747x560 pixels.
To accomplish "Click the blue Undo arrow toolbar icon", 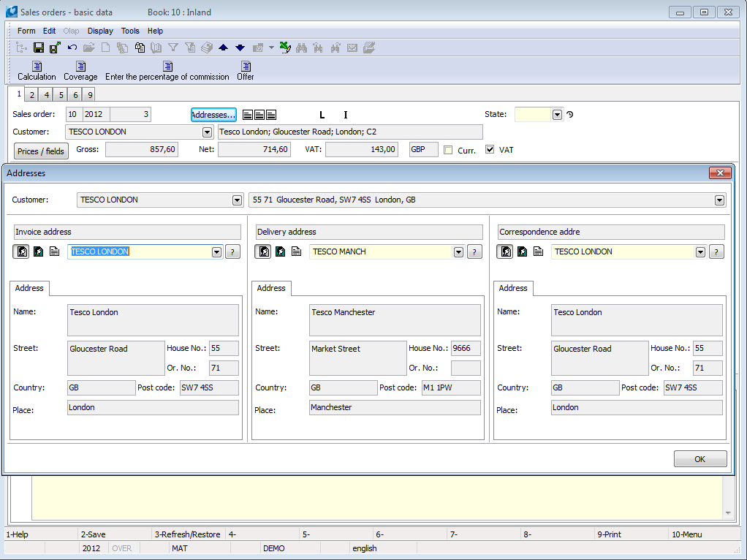I will coord(72,48).
